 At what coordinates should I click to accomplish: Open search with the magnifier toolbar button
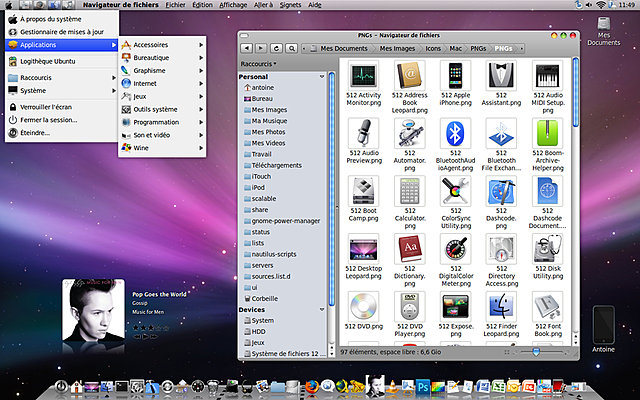click(x=291, y=48)
